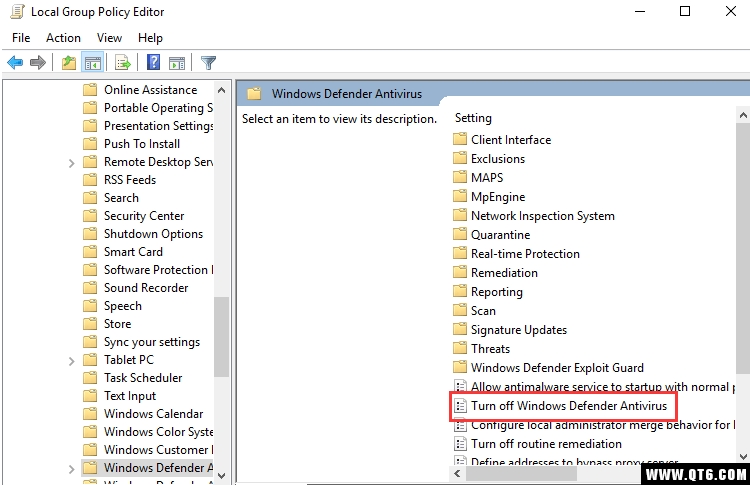The height and width of the screenshot is (485, 750).
Task: Click the tree pane vertical scrollbar thumb
Action: (221, 337)
